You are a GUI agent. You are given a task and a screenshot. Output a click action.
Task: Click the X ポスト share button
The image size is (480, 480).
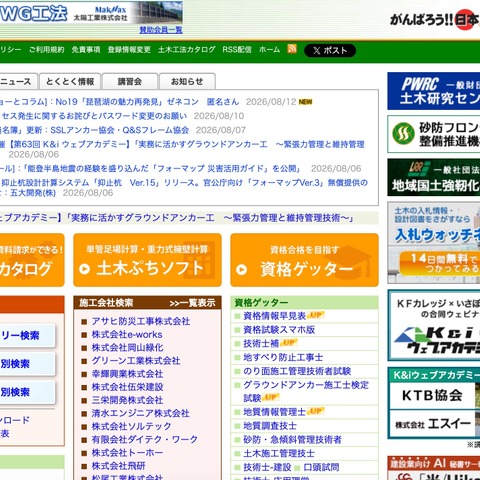(330, 50)
